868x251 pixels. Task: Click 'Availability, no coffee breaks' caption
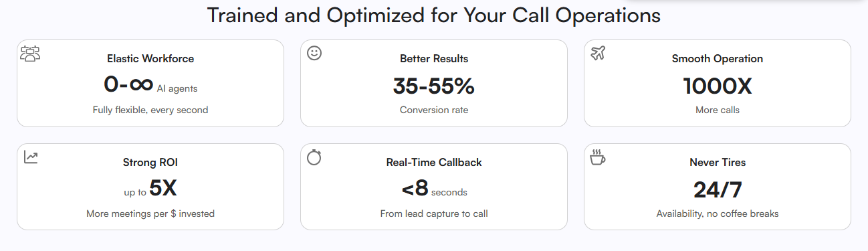[x=718, y=214]
